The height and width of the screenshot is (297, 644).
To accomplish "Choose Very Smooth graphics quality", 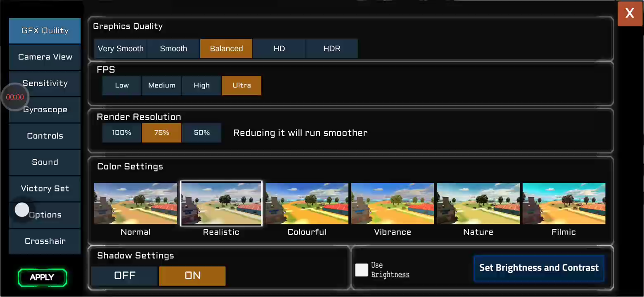I will 121,49.
